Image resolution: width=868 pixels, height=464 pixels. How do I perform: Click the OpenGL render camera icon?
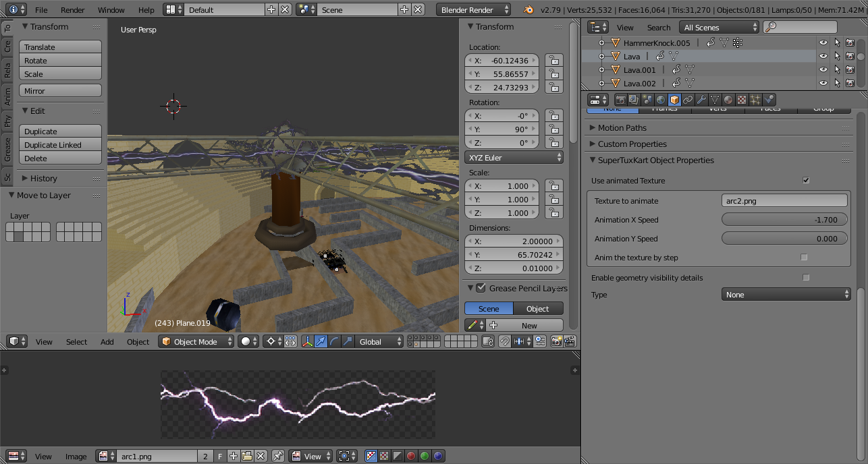pos(555,342)
